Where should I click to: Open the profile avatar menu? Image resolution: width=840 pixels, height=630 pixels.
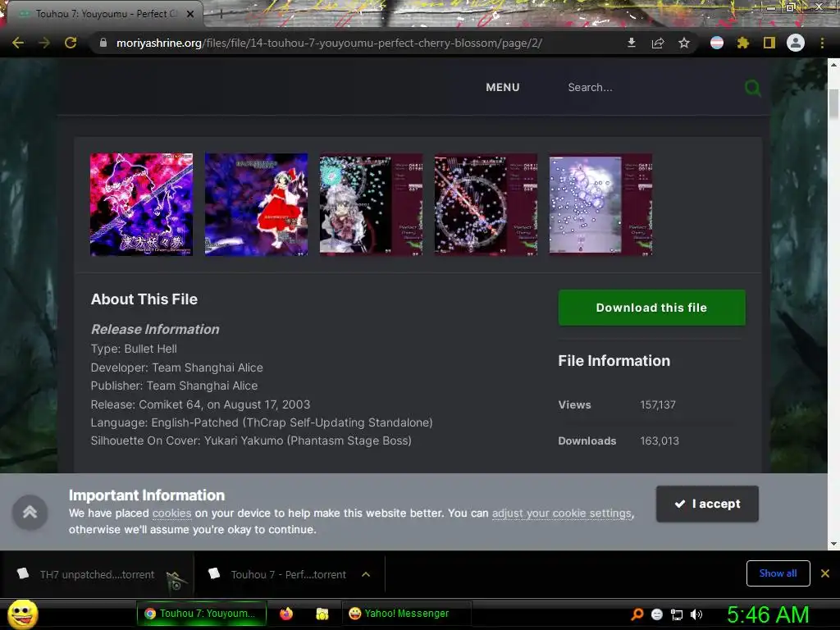[796, 43]
